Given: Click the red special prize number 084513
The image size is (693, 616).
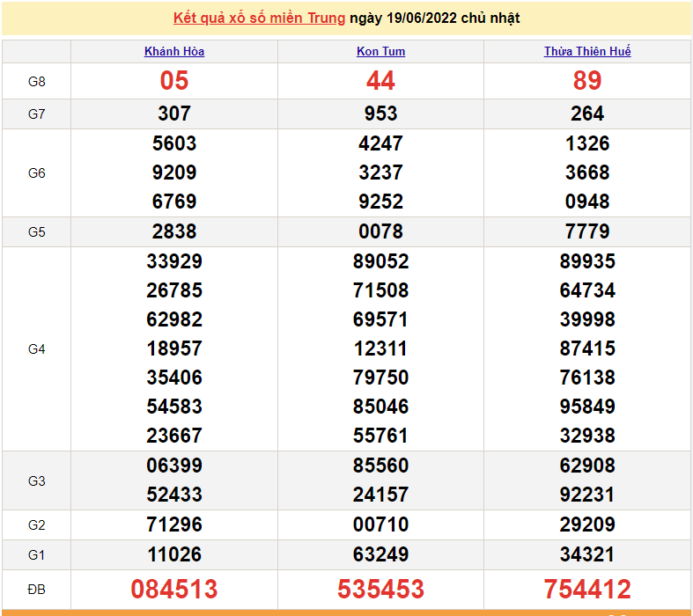Looking at the screenshot, I should coord(174,589).
